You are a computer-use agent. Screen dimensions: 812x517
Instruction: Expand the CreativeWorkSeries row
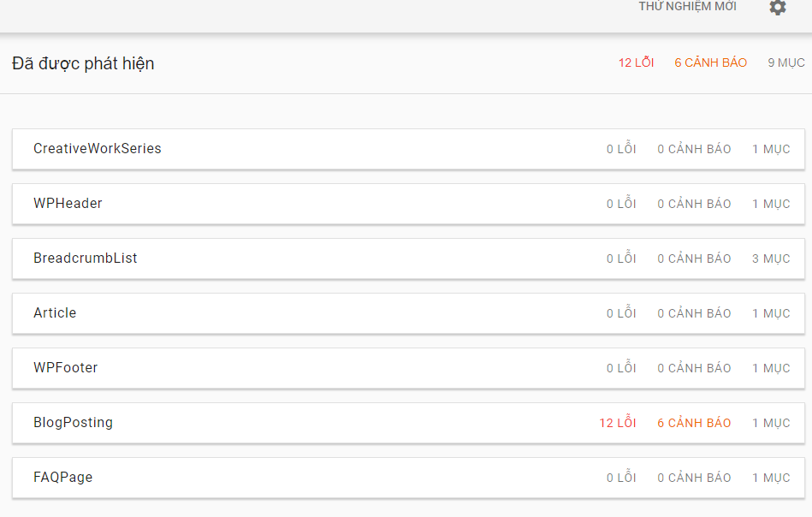[x=408, y=149]
